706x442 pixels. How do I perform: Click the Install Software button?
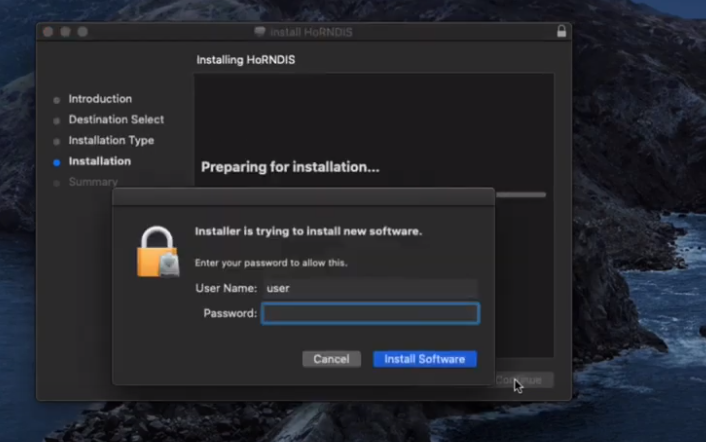[425, 359]
